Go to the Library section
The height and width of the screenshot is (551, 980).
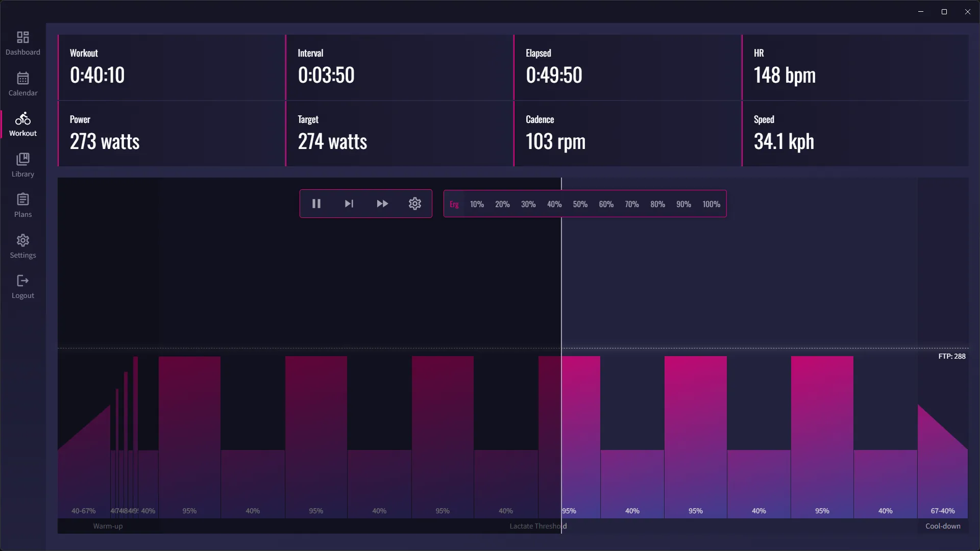23,165
